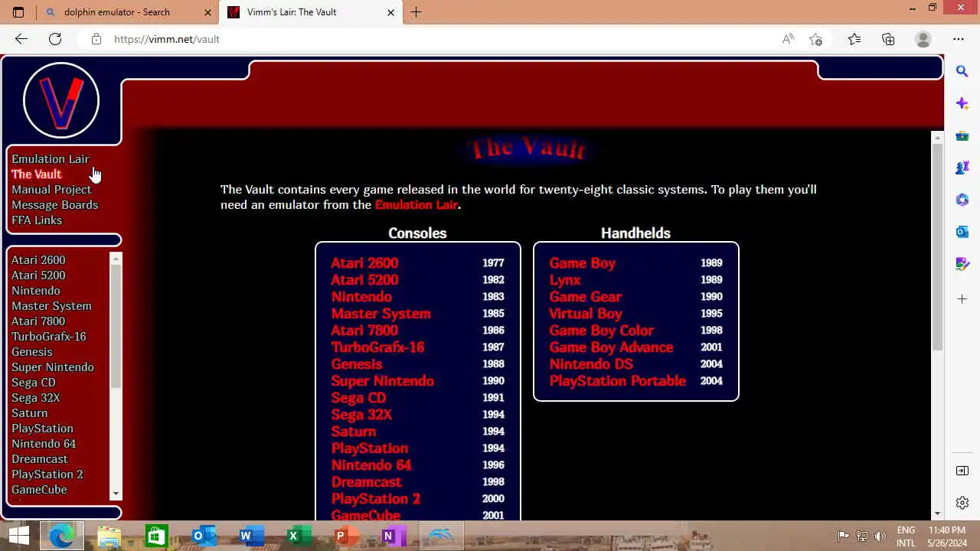980x551 pixels.
Task: Open sidebar settings gear icon
Action: pos(962,503)
